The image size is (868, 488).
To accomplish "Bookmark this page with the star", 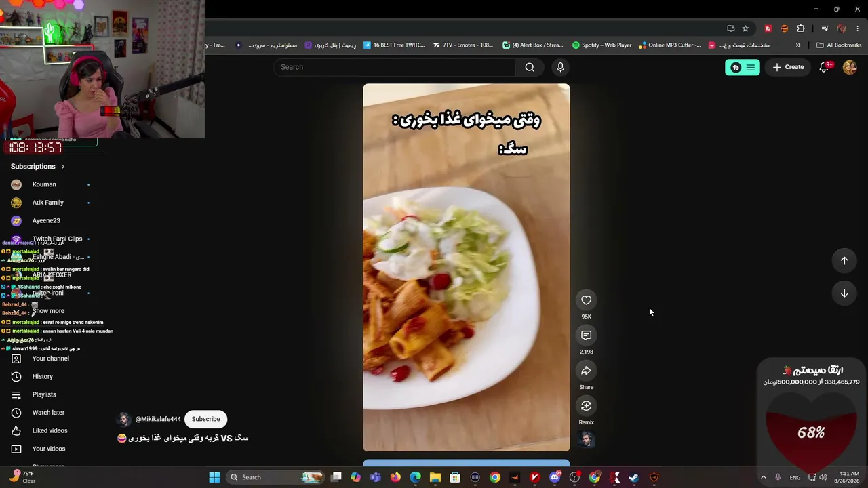I will 745,28.
